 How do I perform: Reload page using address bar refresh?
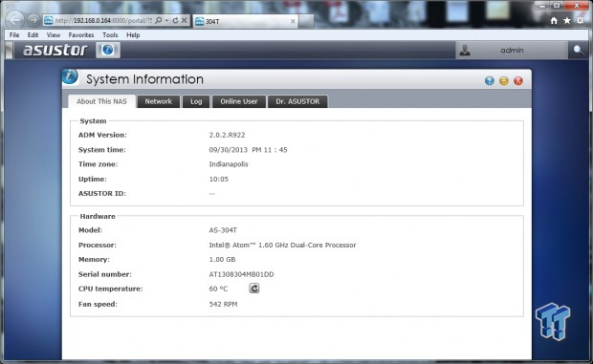[x=175, y=20]
